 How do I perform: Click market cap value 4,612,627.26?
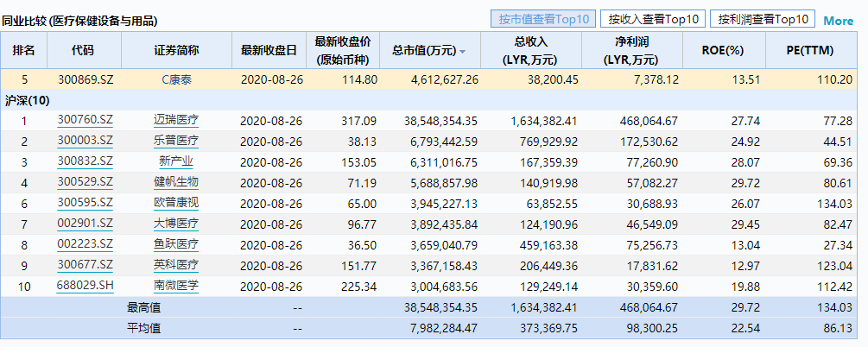click(x=445, y=79)
